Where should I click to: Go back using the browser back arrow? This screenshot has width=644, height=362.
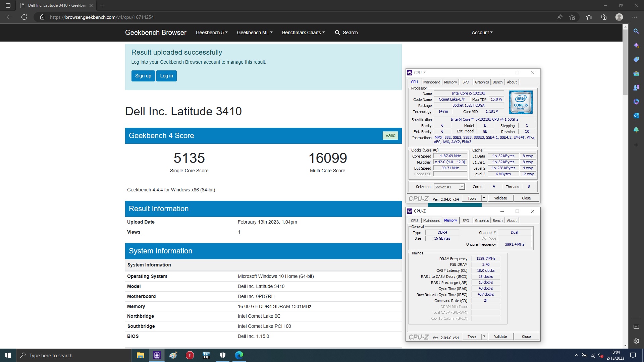pyautogui.click(x=9, y=17)
